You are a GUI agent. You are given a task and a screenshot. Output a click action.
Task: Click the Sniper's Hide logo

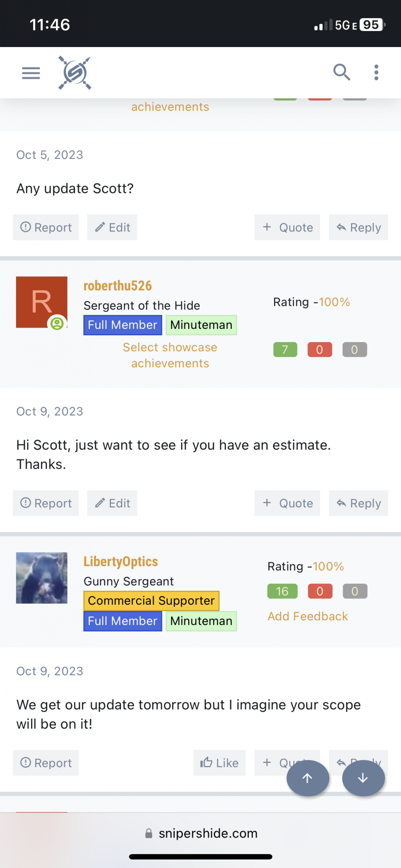[x=75, y=73]
